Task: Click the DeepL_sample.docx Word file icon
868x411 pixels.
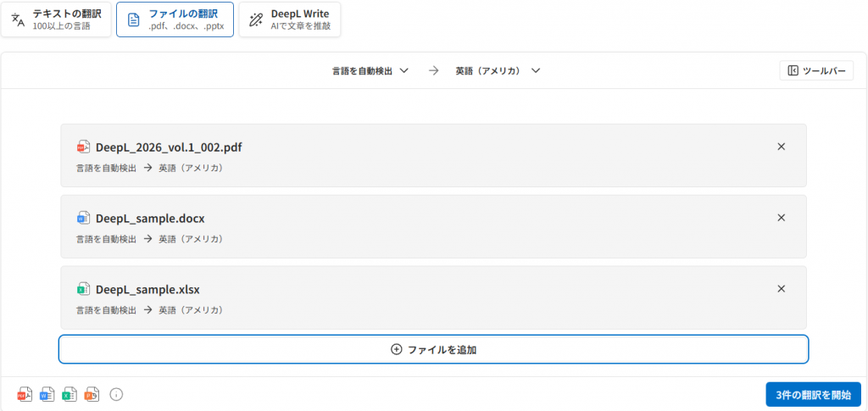Action: point(83,218)
